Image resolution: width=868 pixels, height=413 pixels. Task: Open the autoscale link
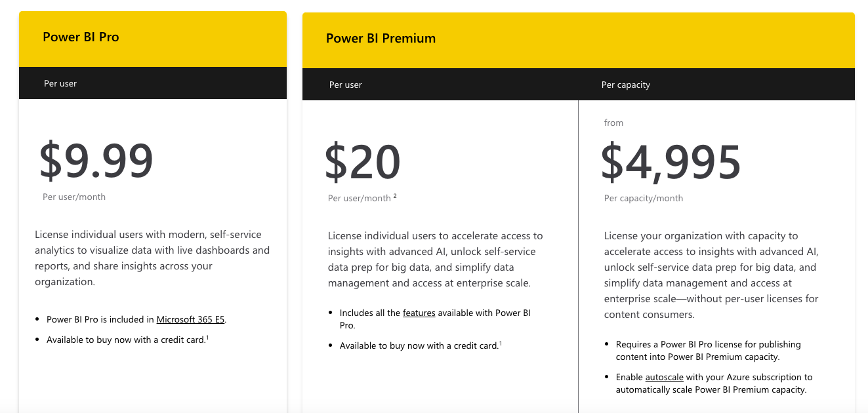tap(665, 378)
